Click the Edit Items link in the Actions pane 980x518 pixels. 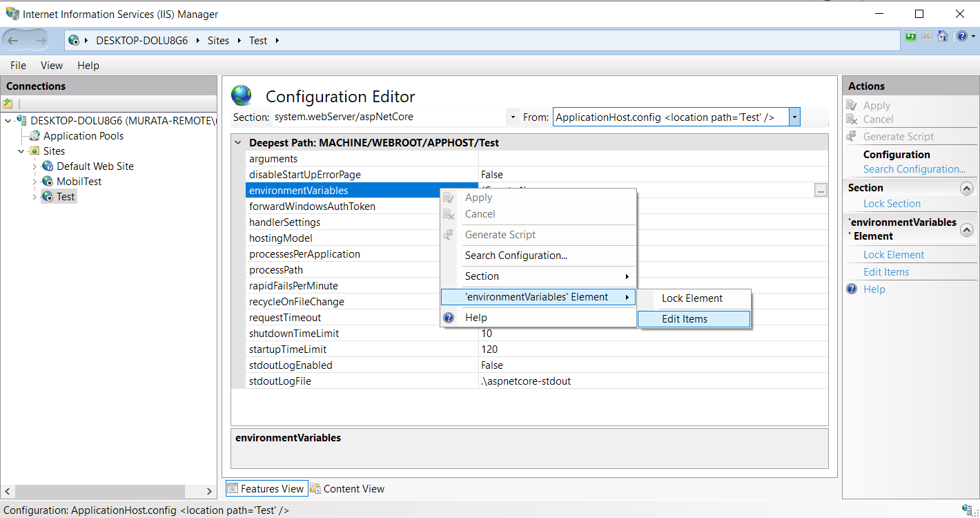coord(886,272)
